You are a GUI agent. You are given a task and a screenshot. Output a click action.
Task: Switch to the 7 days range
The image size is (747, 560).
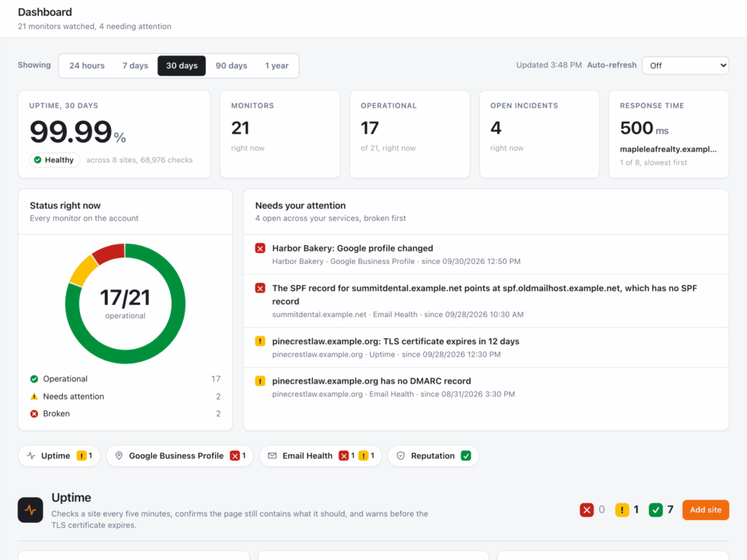135,66
